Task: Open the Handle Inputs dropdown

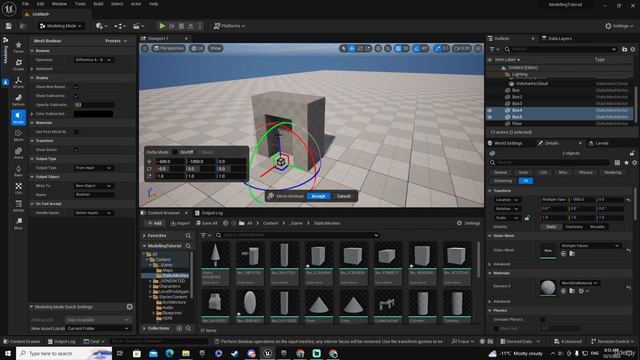Action: (93, 213)
